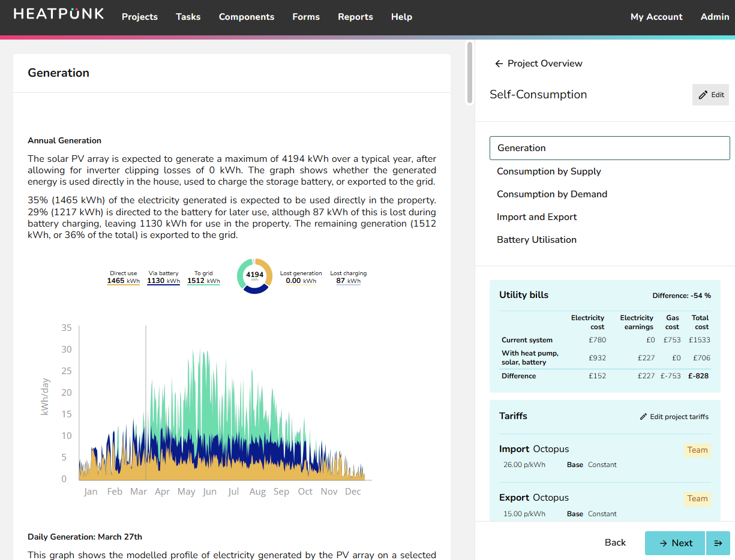Click the skip-forward arrow button beside Next
Screen dimensions: 735x560
pos(718,543)
